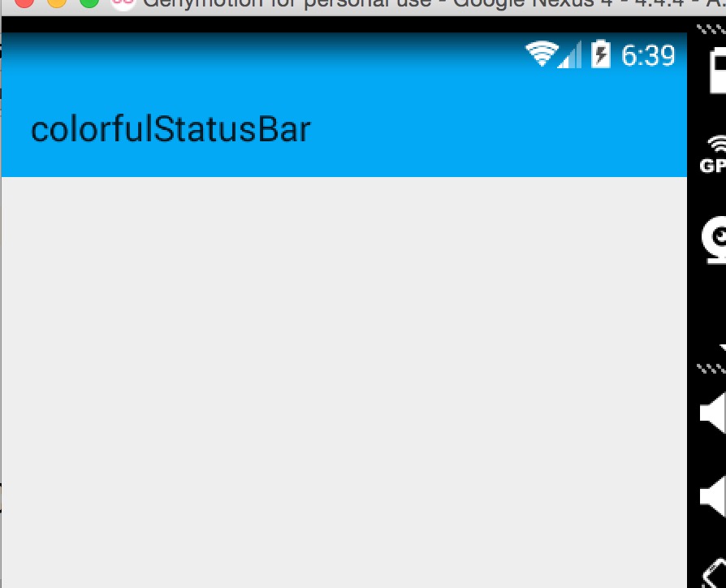Tap the 6:39 clock in status bar
726x588 pixels.
pos(648,55)
